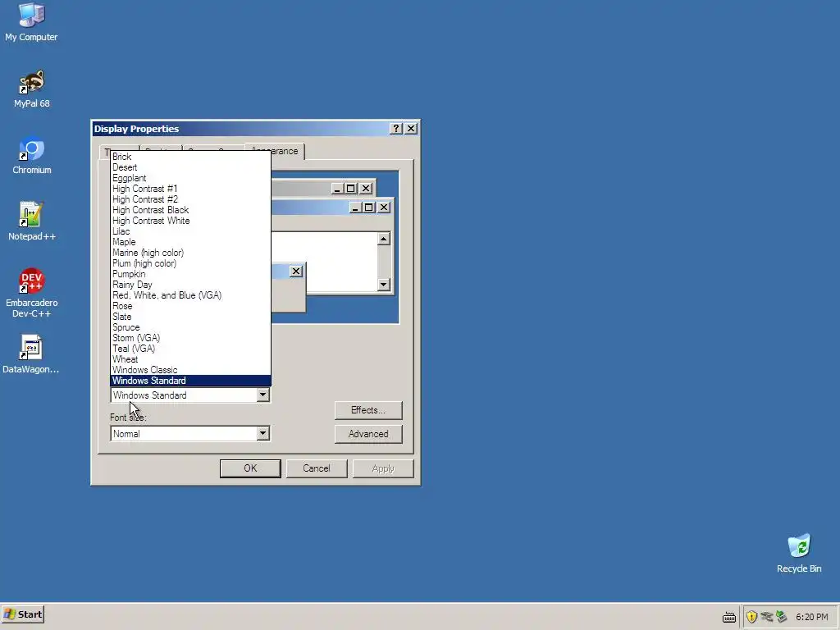
Task: Open the Start menu
Action: coord(22,614)
